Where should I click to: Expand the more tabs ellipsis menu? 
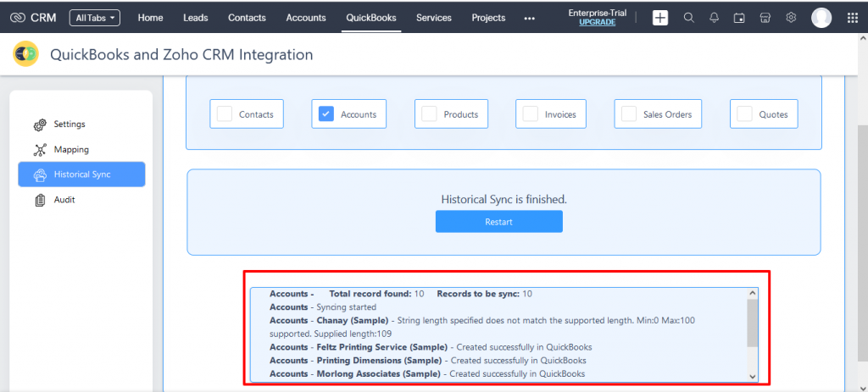[x=529, y=19]
